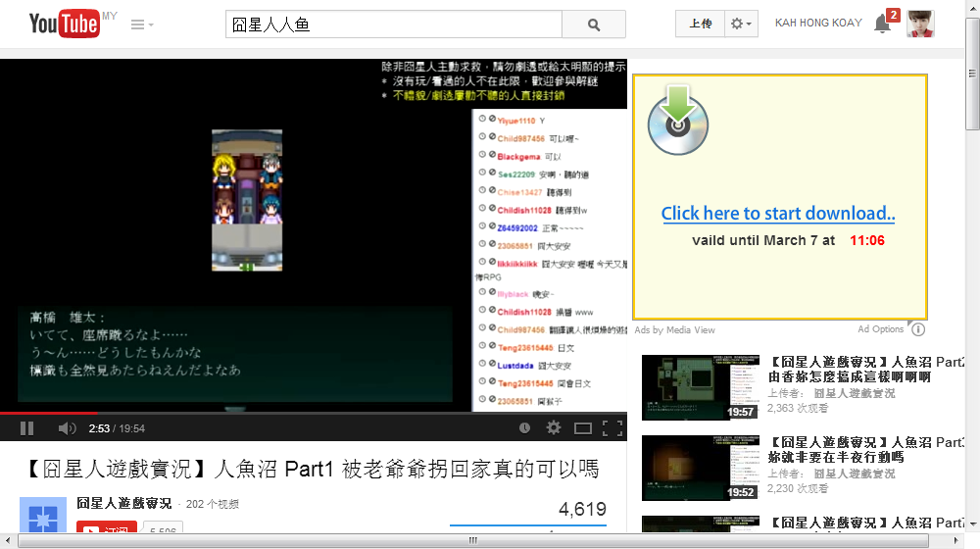Image resolution: width=980 pixels, height=549 pixels.
Task: Expand the guide menu next to logo
Action: (142, 25)
